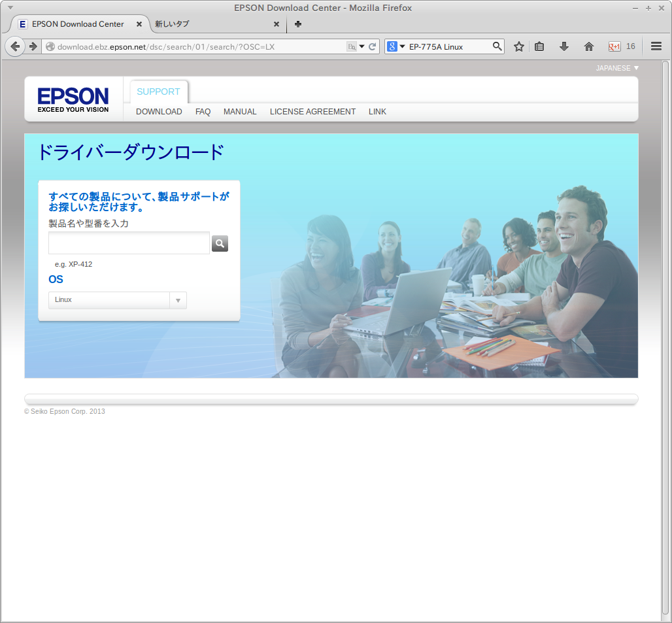Click the forward navigation arrow
This screenshot has width=672, height=623.
(x=32, y=46)
